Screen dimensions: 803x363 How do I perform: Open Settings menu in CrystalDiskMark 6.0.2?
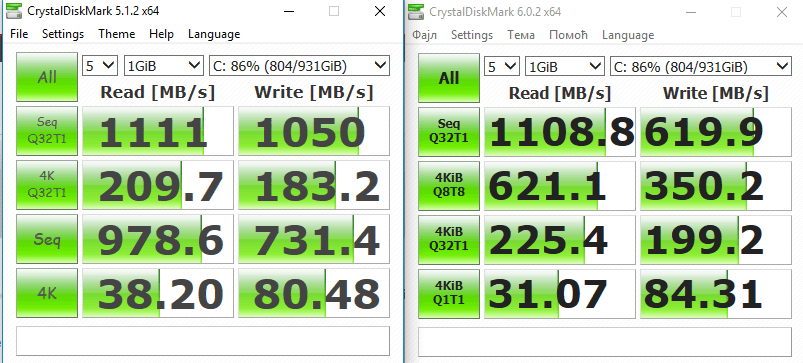(472, 35)
